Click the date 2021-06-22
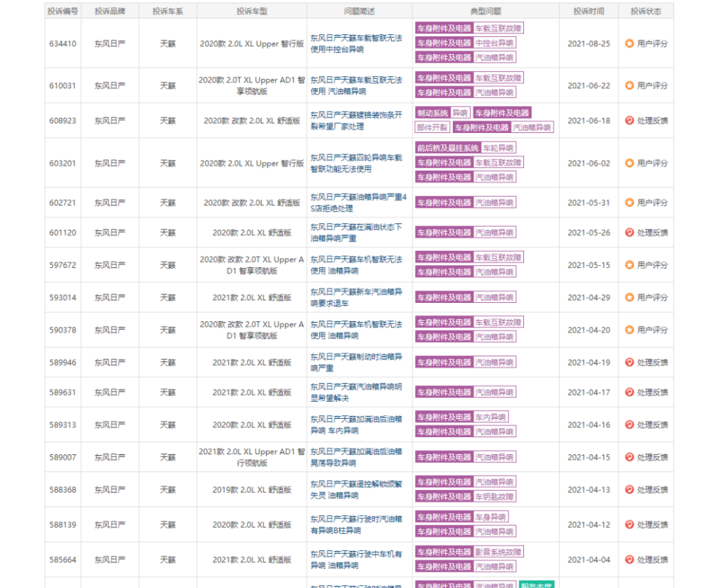711x588 pixels. click(x=589, y=85)
